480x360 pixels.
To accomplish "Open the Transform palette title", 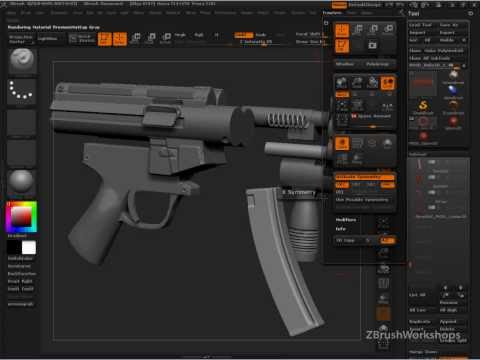I will (332, 13).
